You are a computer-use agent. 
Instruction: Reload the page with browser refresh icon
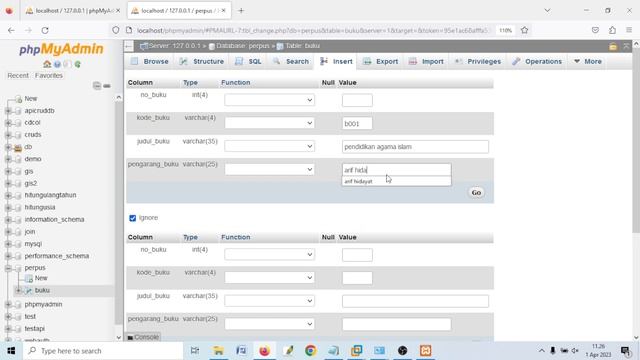(45, 30)
